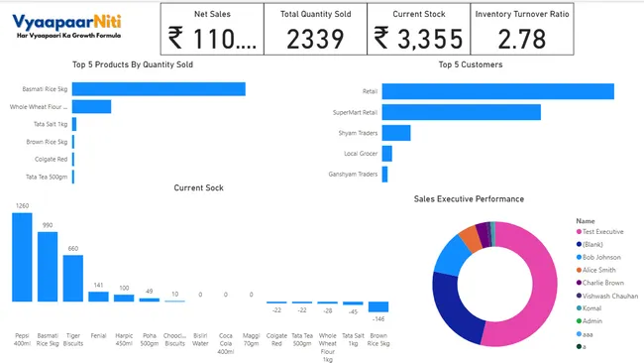The image size is (644, 363).
Task: Click the Coca Cola 400ml axis label
Action: 226,344
